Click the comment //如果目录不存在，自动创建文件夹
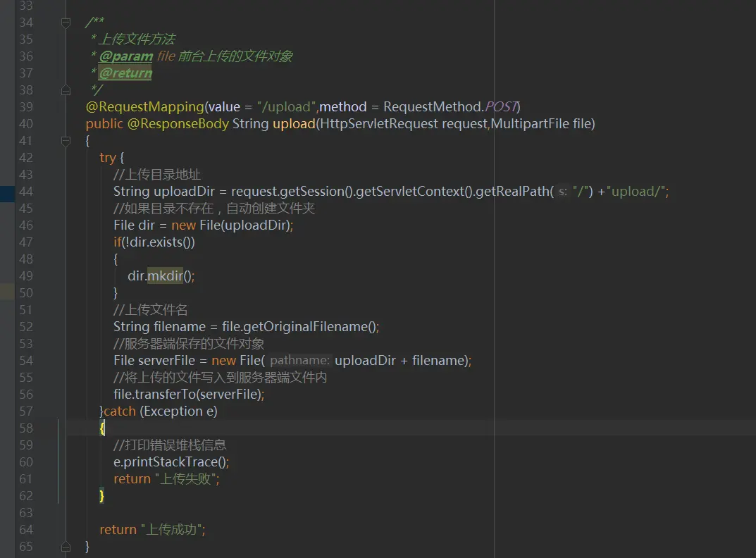 [214, 209]
